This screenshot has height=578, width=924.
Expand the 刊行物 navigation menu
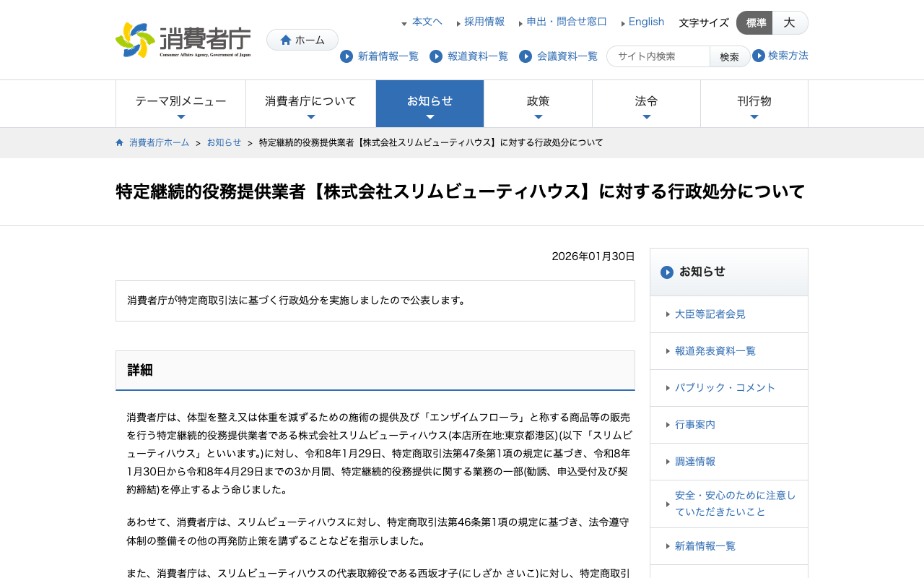pos(754,104)
